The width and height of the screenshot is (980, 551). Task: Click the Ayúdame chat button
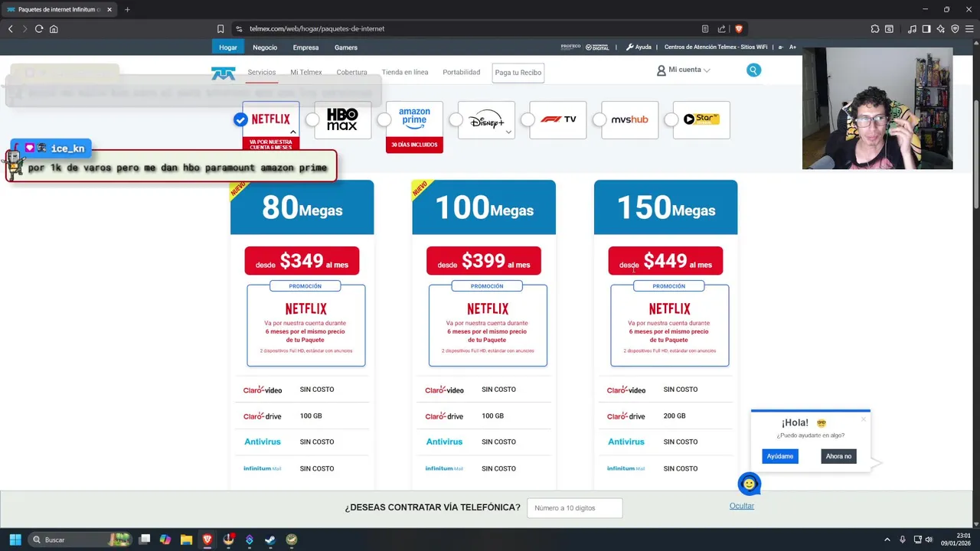point(780,456)
